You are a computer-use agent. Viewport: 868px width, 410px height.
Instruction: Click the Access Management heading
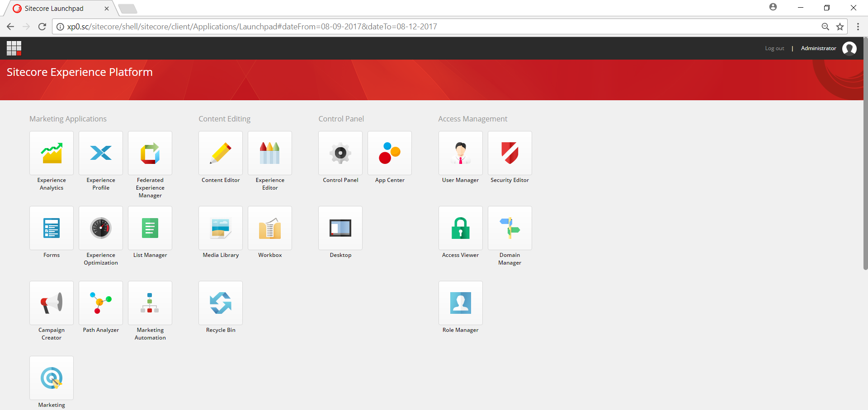click(472, 119)
